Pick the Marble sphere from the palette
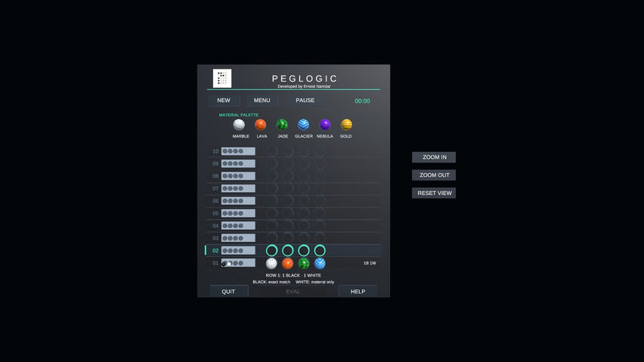 239,125
